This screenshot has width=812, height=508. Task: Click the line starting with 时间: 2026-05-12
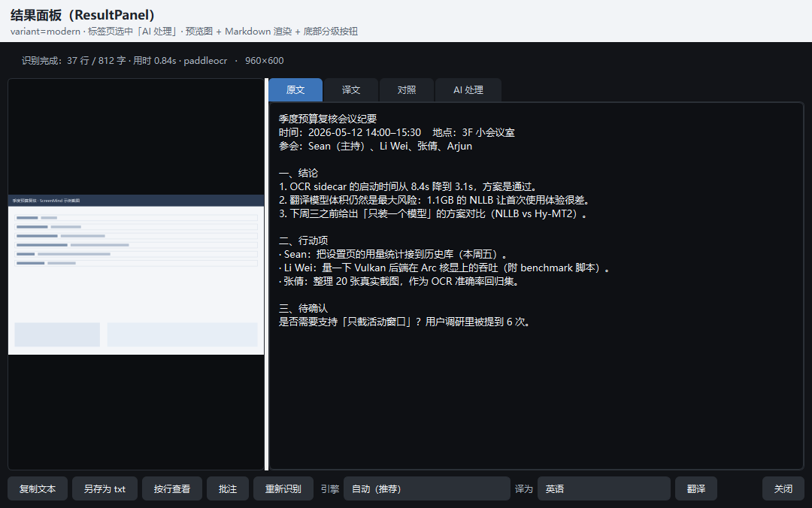tap(397, 132)
